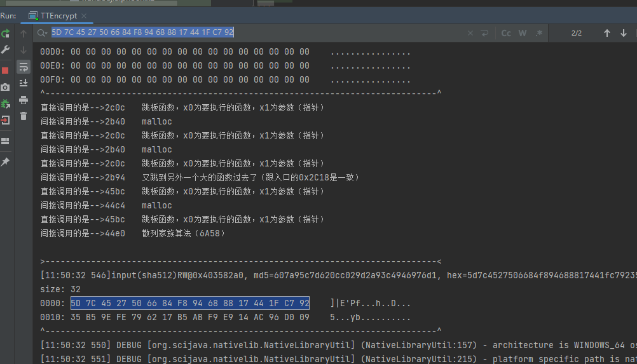This screenshot has height=364, width=637.
Task: Click the line containing 44c4 malloc
Action: pos(106,205)
